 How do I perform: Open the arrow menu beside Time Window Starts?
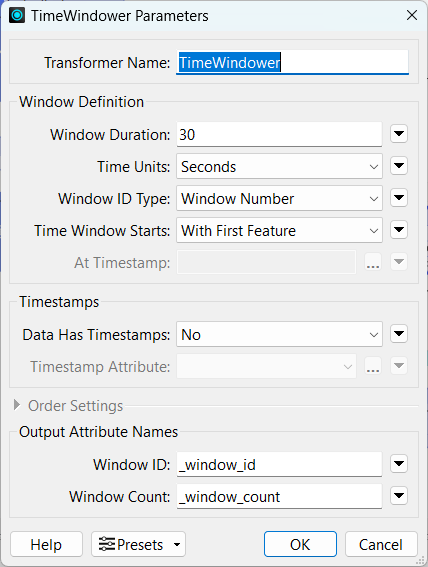point(399,230)
